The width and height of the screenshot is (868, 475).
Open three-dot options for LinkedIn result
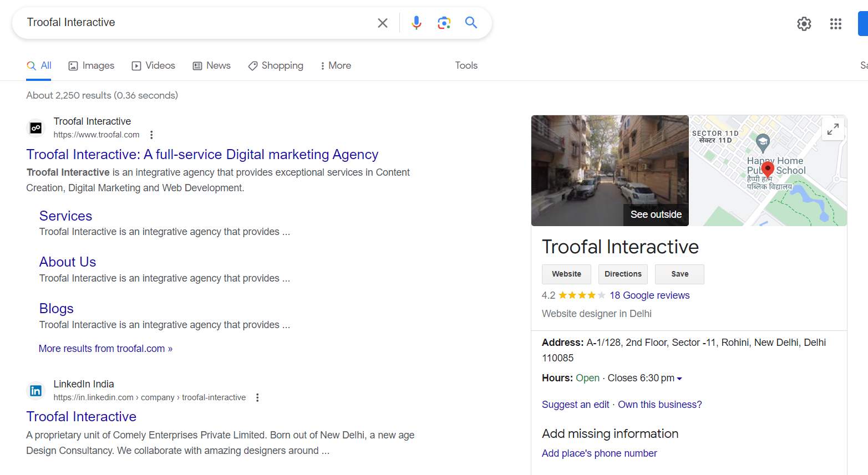(x=257, y=397)
